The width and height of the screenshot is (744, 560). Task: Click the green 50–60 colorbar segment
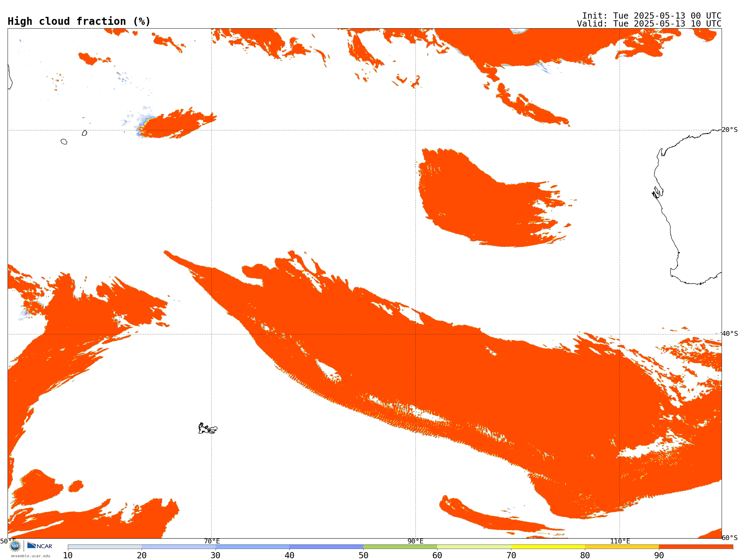pos(400,547)
